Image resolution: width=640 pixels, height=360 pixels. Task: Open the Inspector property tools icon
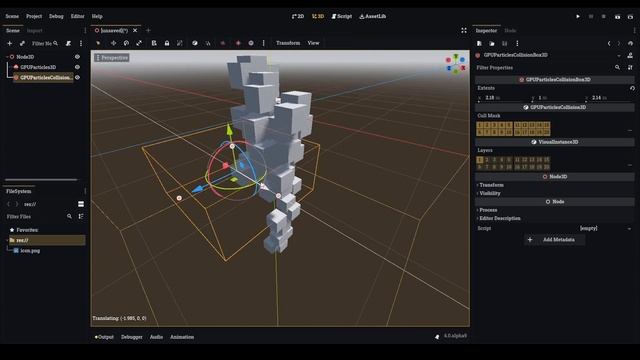(x=630, y=67)
